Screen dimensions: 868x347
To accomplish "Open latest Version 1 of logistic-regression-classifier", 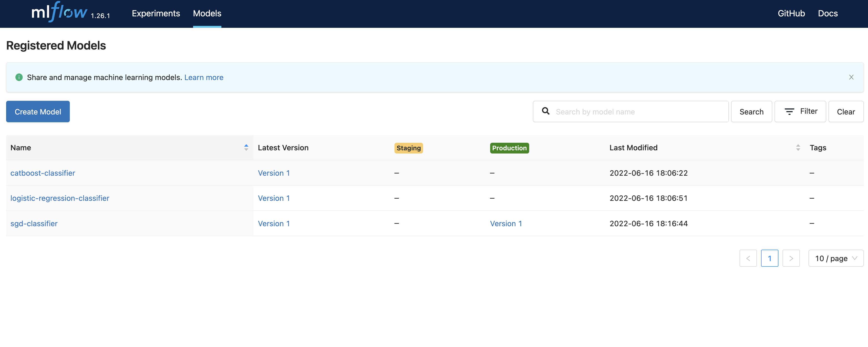I will pos(274,198).
